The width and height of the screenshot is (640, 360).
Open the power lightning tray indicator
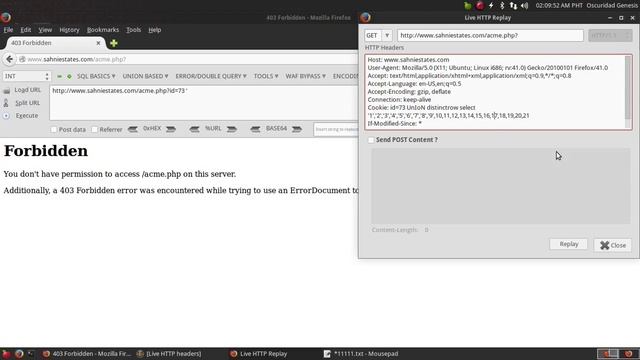pyautogui.click(x=491, y=5)
